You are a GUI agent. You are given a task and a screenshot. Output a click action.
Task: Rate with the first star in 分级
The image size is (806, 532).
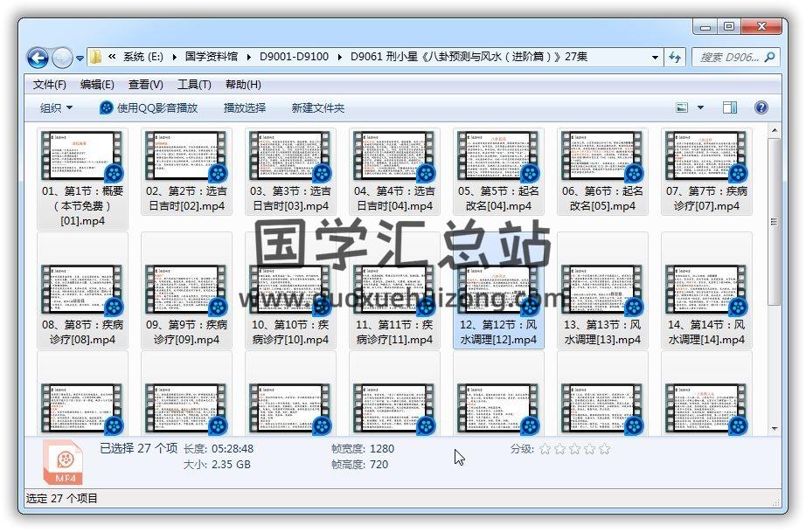(x=545, y=449)
